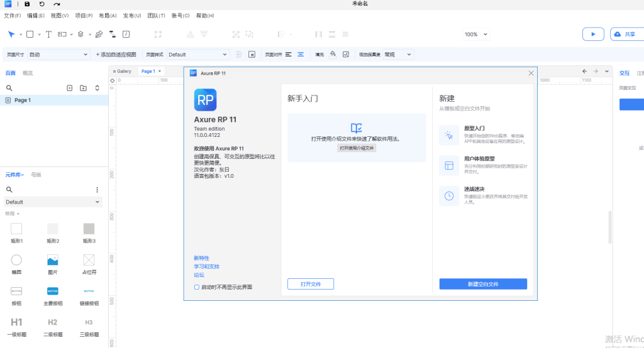Open the widget library Default dropdown
644x348 pixels.
point(53,202)
